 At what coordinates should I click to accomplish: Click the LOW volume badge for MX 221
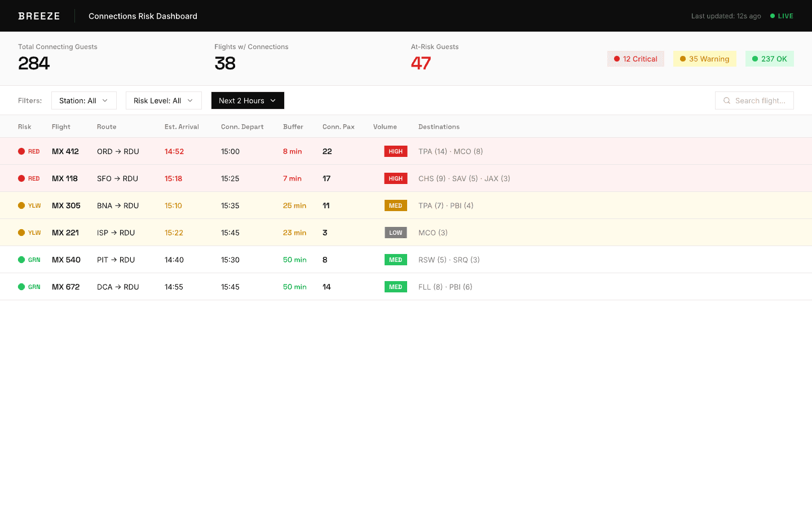(396, 233)
